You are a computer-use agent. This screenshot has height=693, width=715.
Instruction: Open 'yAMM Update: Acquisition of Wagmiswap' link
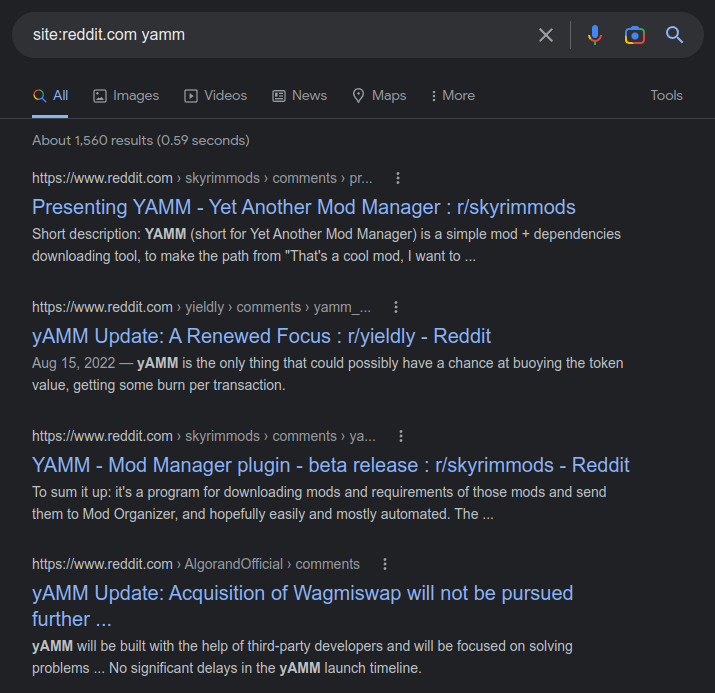coord(302,606)
